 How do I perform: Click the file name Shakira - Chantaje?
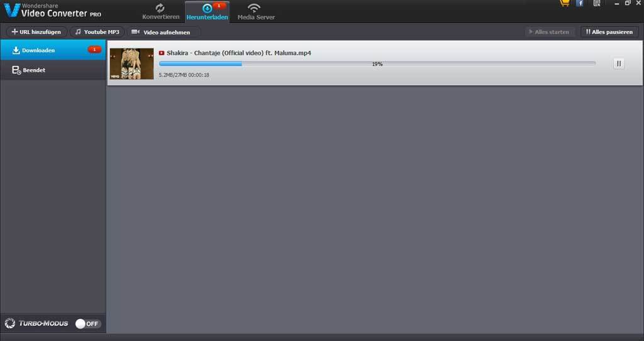click(238, 53)
